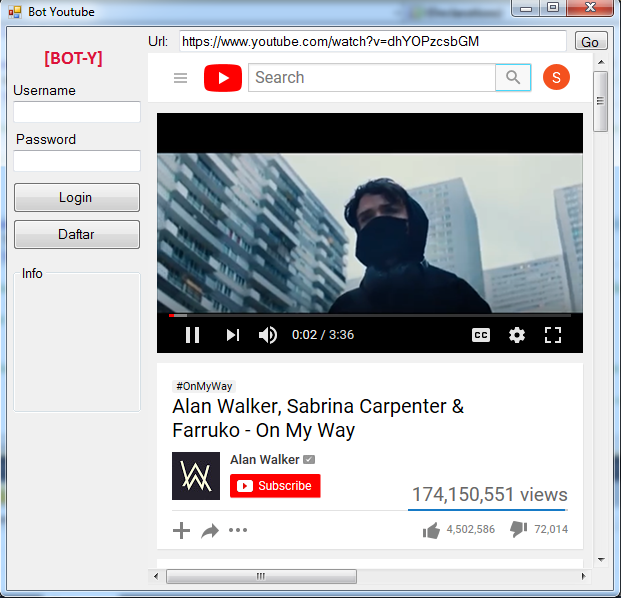The width and height of the screenshot is (621, 598).
Task: Click the video title text
Action: click(x=318, y=418)
